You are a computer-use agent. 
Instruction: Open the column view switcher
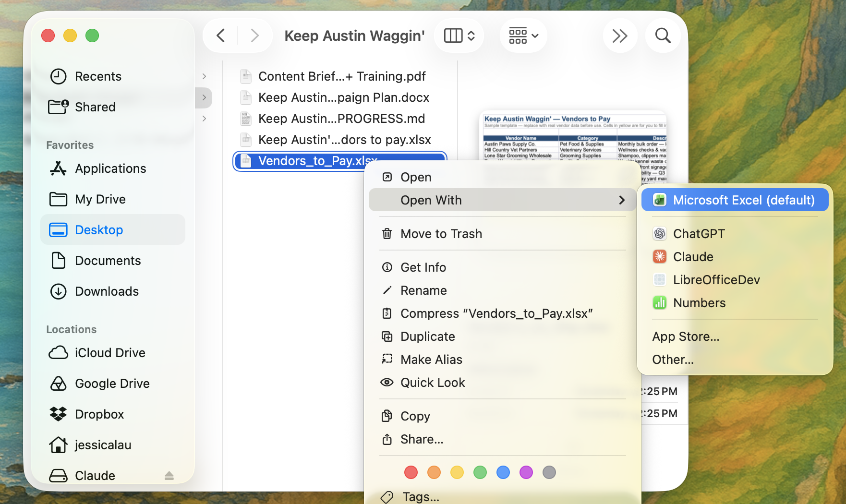tap(459, 36)
